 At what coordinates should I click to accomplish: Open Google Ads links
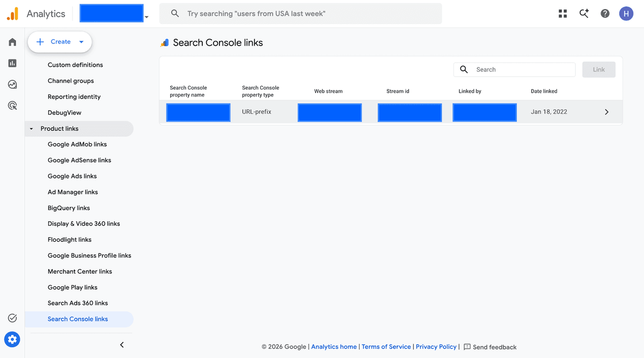72,176
